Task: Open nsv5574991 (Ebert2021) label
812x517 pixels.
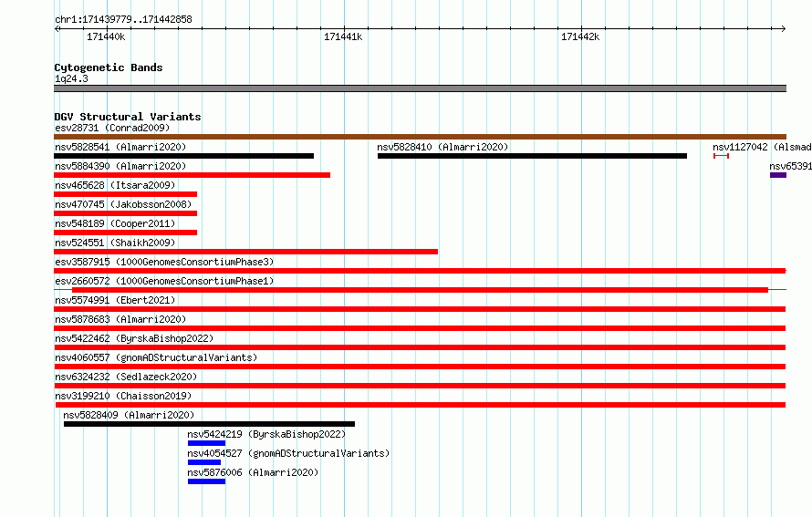Action: pyautogui.click(x=115, y=300)
